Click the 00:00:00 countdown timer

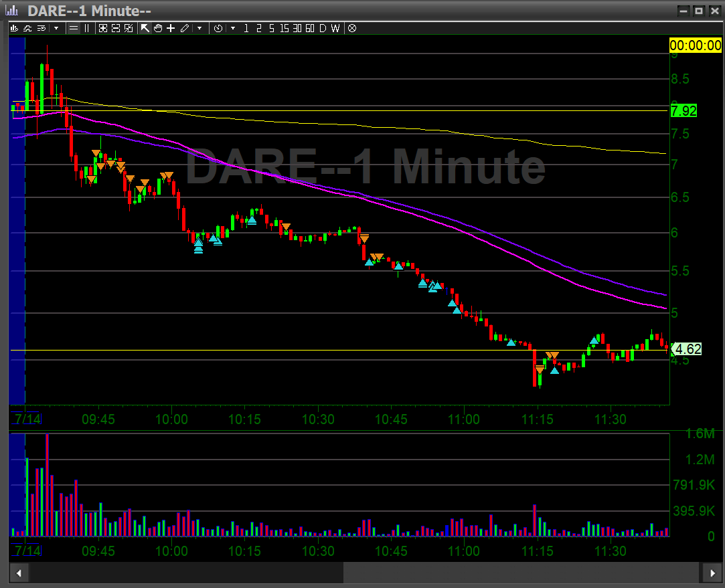(696, 45)
